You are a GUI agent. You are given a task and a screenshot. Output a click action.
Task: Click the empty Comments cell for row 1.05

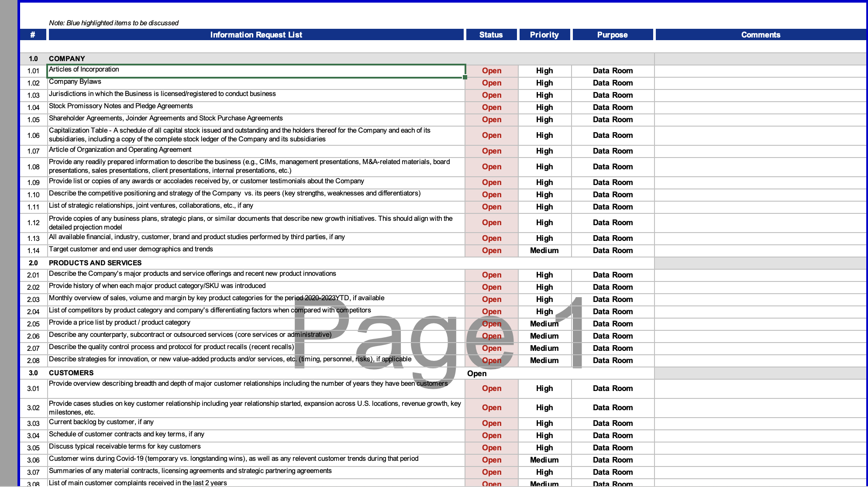[761, 120]
